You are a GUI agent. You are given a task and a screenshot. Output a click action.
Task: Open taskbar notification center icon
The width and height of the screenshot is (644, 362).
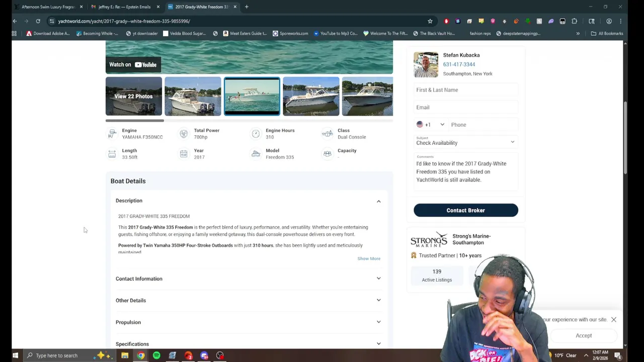(617, 355)
